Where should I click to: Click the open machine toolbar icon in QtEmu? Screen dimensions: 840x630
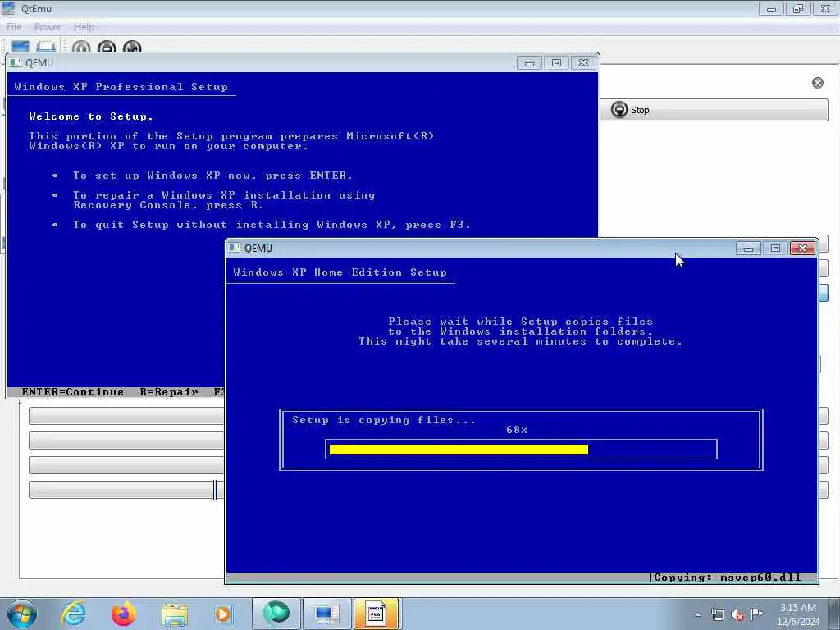pyautogui.click(x=46, y=47)
